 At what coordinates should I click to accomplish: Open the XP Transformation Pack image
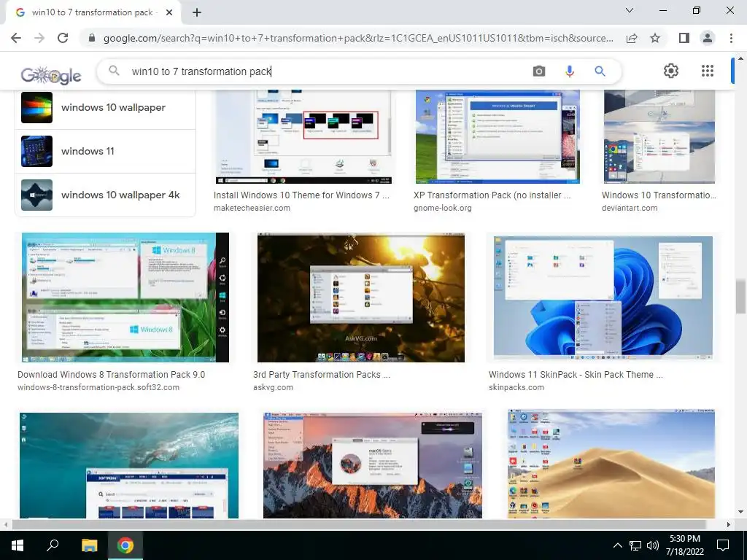[498, 136]
